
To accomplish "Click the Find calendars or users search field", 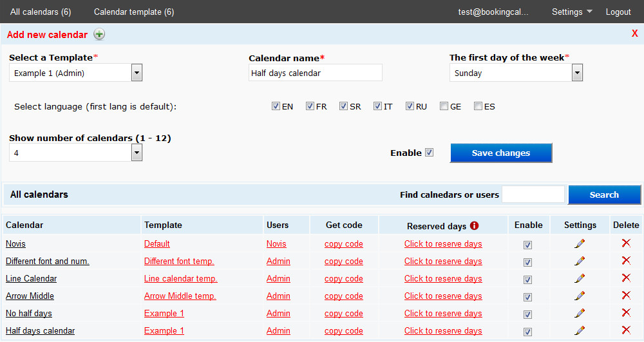I will pos(533,195).
